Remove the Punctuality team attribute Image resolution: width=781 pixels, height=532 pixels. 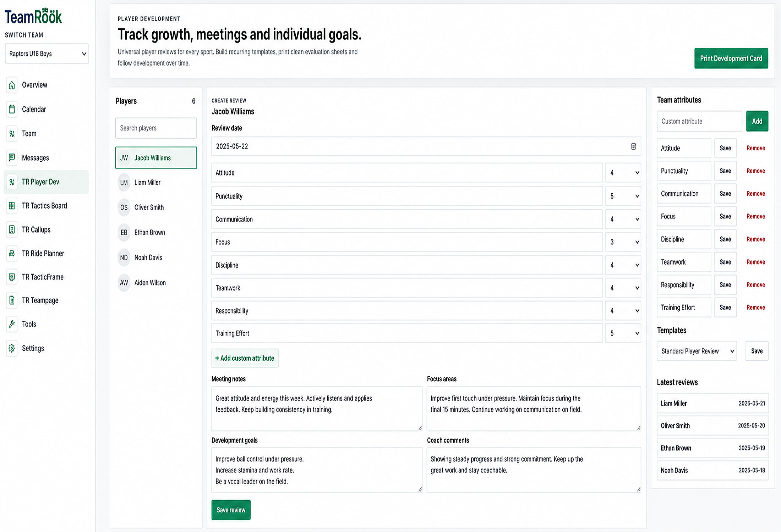tap(756, 171)
